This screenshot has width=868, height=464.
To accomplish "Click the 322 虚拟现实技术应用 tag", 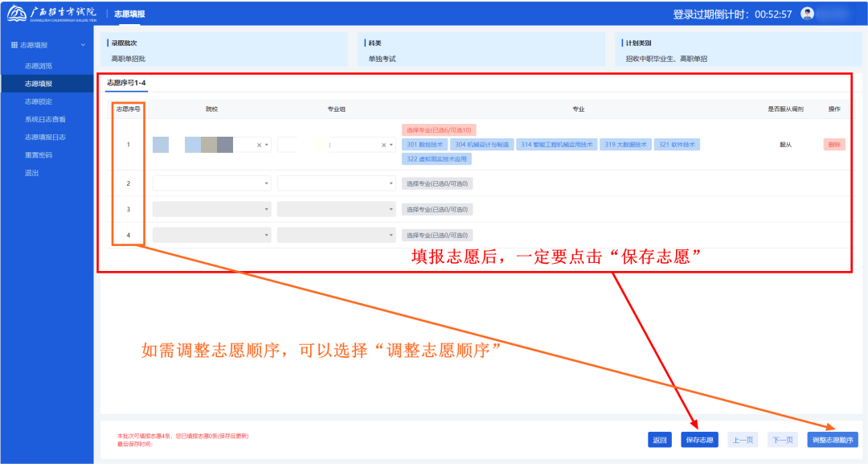I will pyautogui.click(x=438, y=159).
